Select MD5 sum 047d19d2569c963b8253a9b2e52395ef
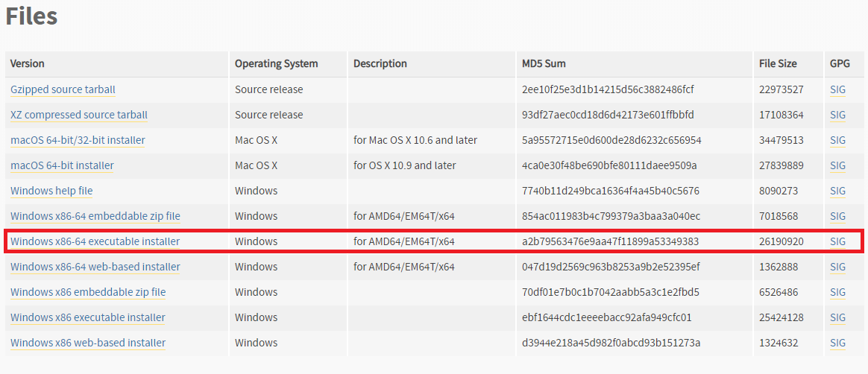This screenshot has height=374, width=868. click(611, 267)
